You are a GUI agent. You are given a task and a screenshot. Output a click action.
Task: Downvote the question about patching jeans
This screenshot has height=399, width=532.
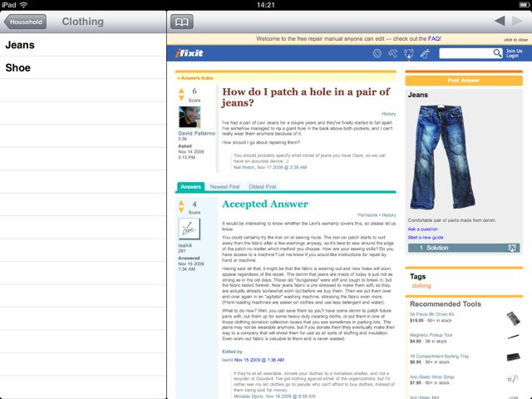(x=181, y=98)
